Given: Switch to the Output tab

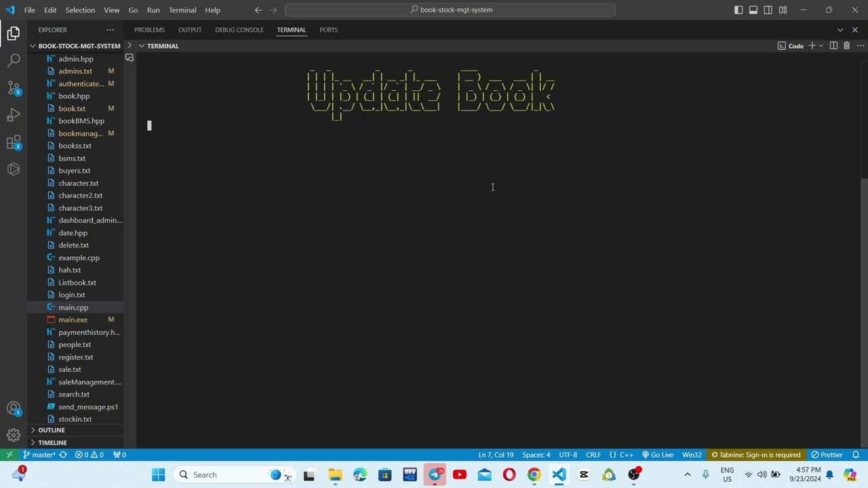Looking at the screenshot, I should click(x=190, y=30).
